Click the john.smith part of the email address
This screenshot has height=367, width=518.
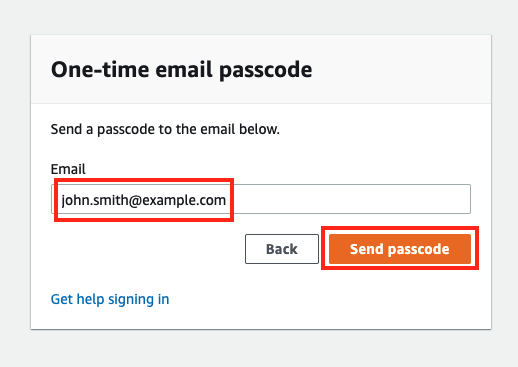tap(95, 200)
